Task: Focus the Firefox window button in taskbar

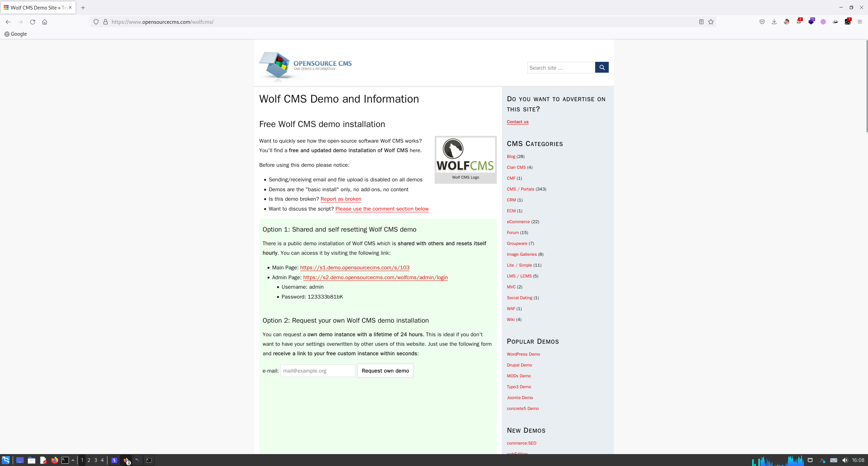Action: [x=126, y=461]
